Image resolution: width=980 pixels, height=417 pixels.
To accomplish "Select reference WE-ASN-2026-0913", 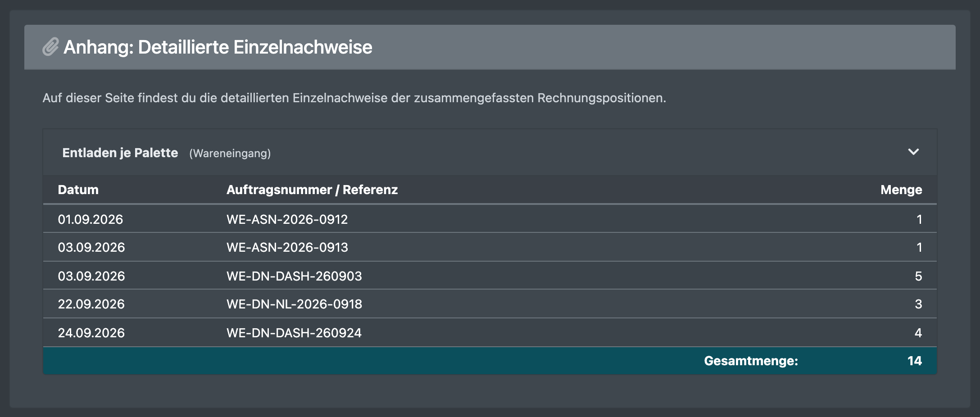I will [287, 247].
